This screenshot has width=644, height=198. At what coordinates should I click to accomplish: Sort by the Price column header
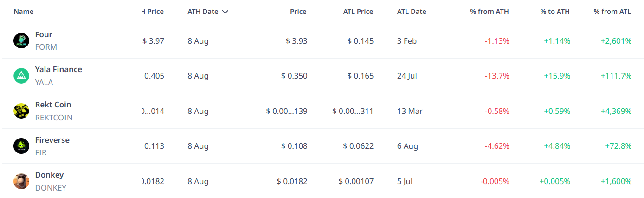coord(298,12)
